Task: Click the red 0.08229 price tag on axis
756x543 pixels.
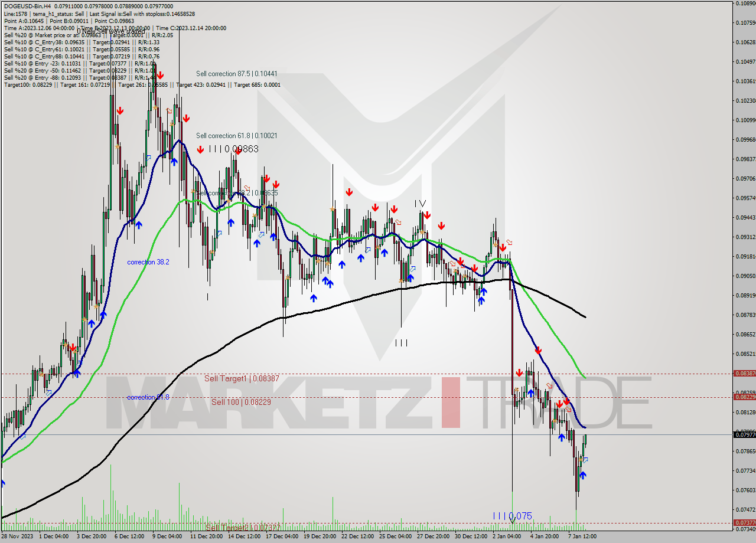Action: tap(744, 397)
